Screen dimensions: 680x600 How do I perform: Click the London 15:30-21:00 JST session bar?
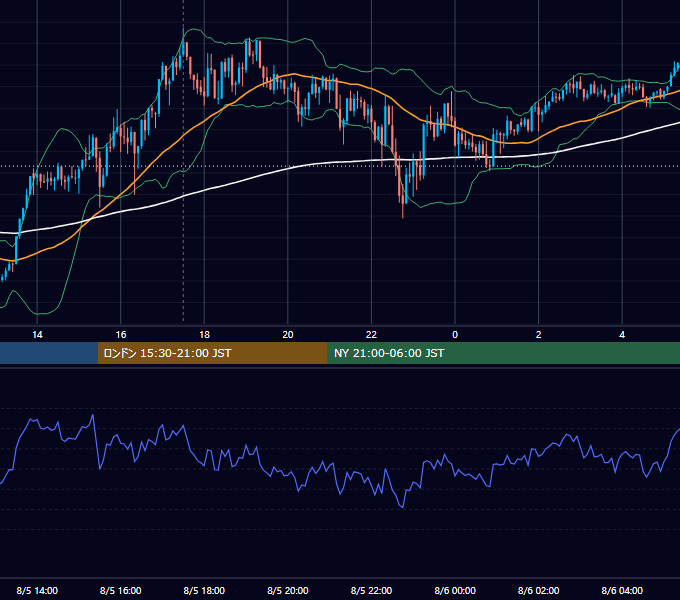click(212, 353)
